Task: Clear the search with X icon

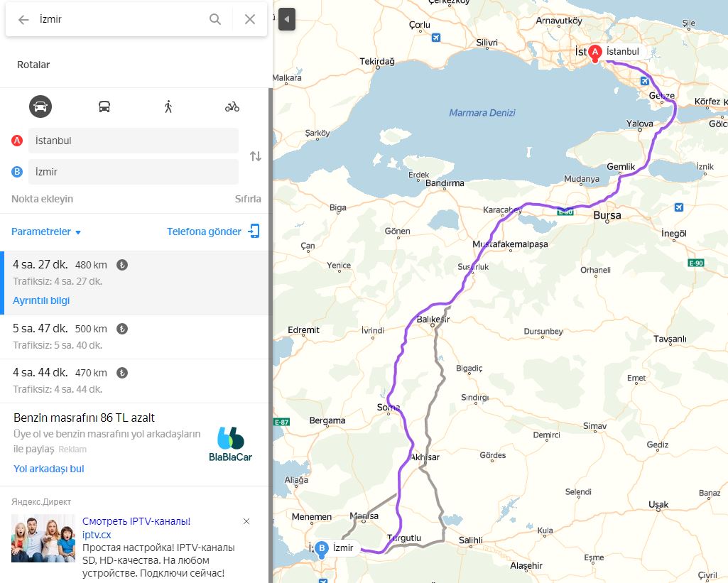Action: click(250, 19)
